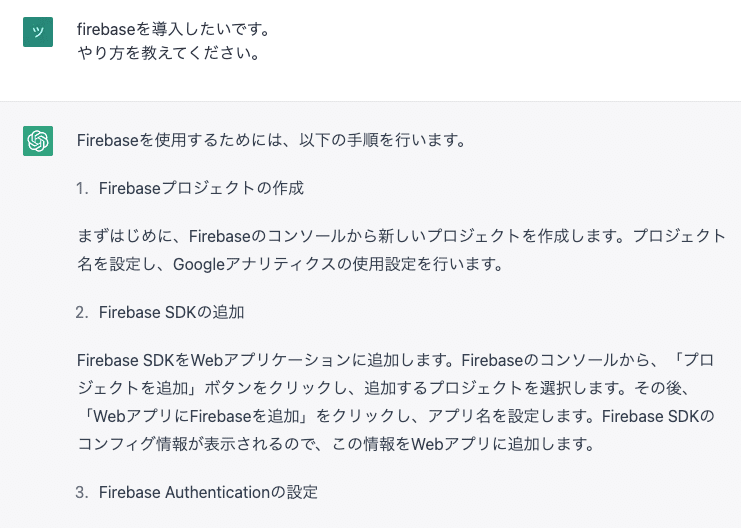Click the paragraph starting まずはじめに
Image resolution: width=741 pixels, height=528 pixels.
(401, 250)
